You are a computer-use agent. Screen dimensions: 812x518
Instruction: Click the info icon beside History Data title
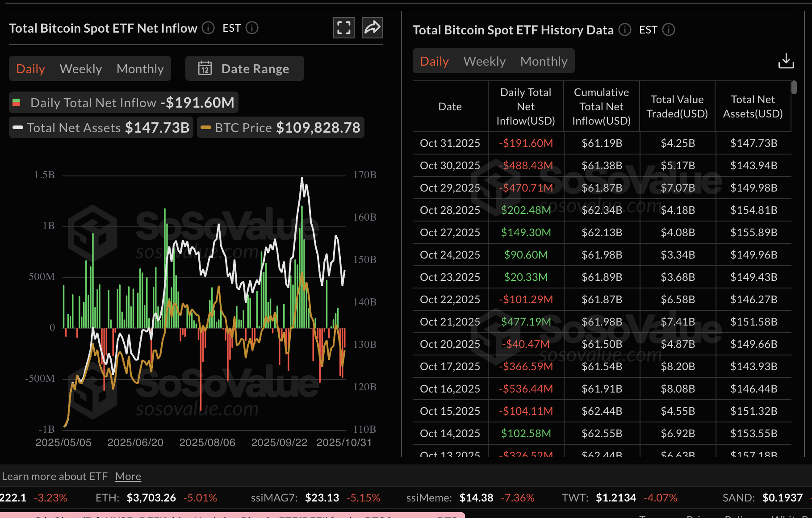pyautogui.click(x=625, y=30)
